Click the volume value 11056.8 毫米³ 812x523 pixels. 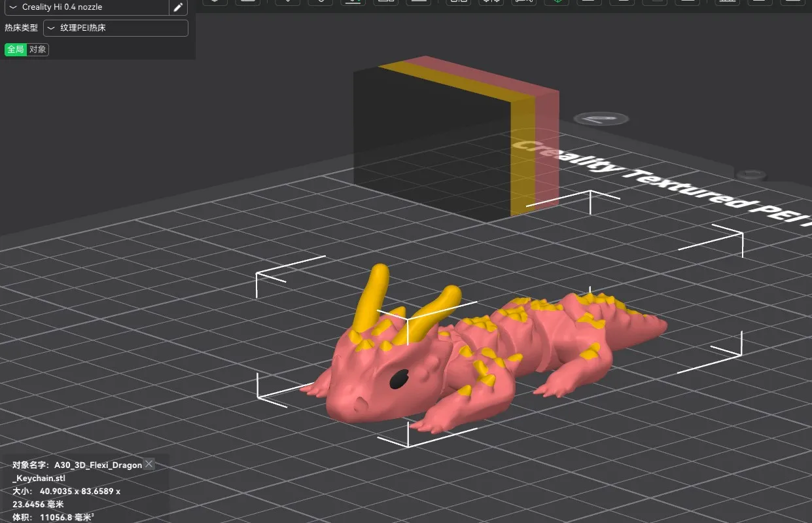(67, 517)
